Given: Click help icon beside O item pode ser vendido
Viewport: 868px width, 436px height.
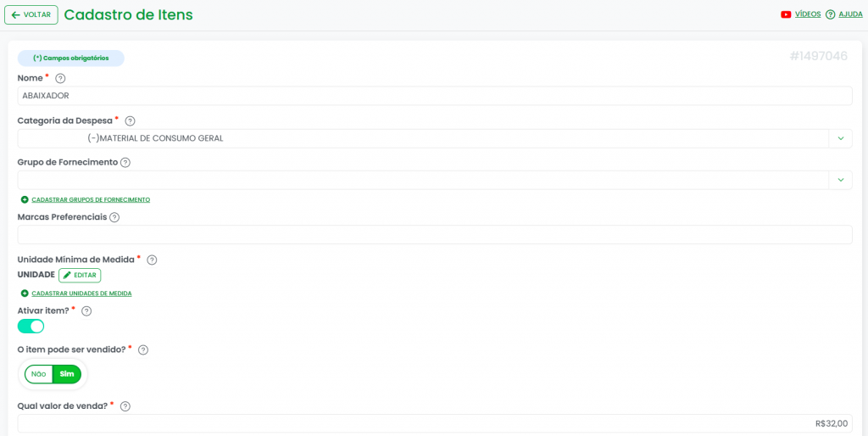Looking at the screenshot, I should 143,349.
